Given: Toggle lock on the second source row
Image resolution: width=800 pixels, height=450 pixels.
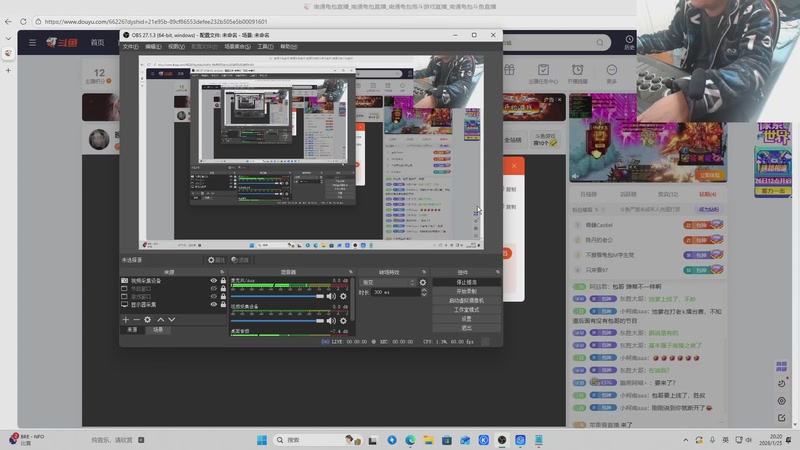Looking at the screenshot, I should click(x=223, y=289).
